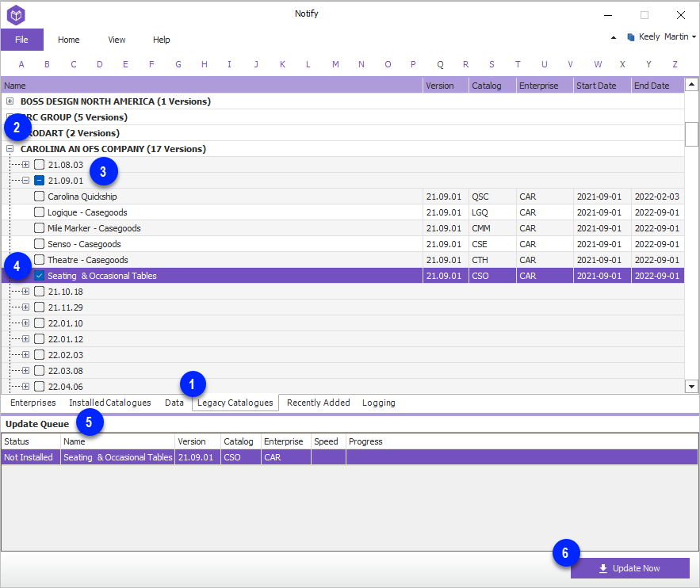Click the Update Now button
Viewport: 700px width, 588px height.
630,568
